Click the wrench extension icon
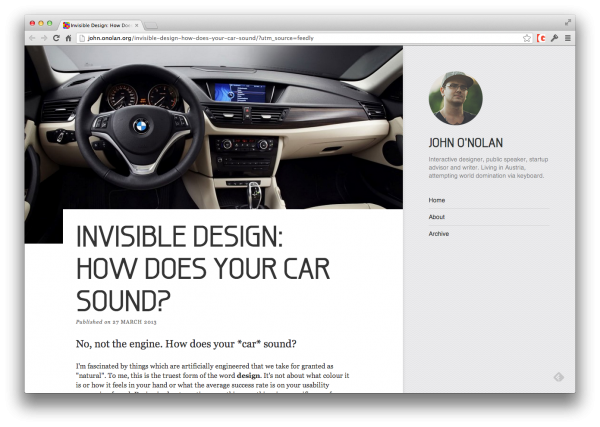The height and width of the screenshot is (427, 600). click(x=554, y=38)
